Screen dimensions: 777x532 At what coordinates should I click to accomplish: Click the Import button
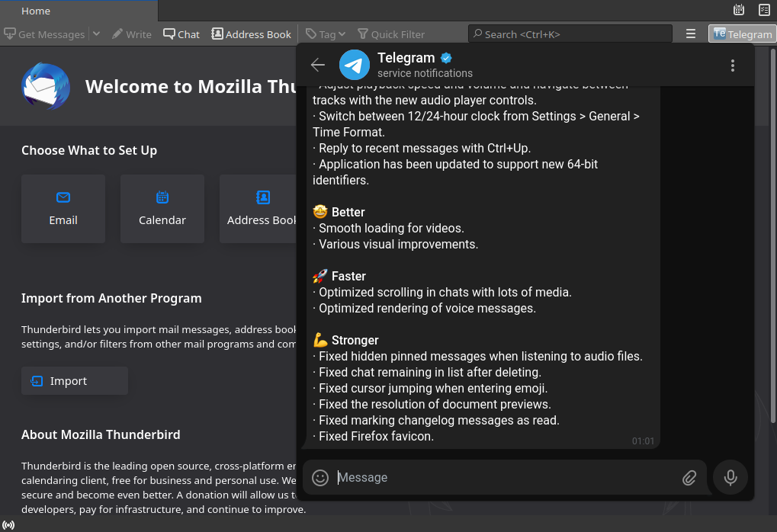[75, 381]
